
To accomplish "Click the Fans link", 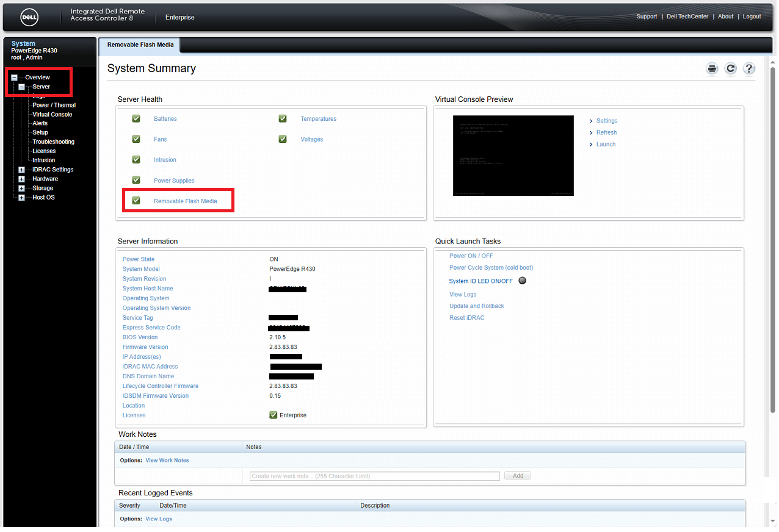I will click(x=160, y=139).
